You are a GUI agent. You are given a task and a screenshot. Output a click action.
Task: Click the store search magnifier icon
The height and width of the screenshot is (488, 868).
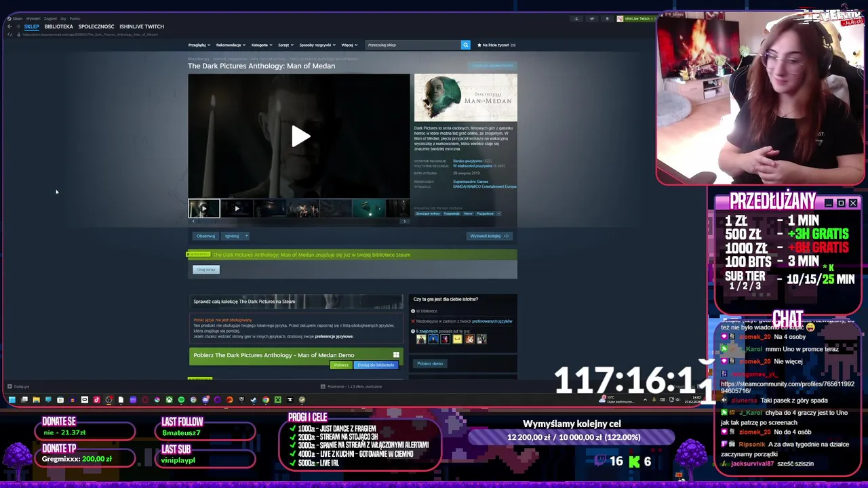coord(465,45)
